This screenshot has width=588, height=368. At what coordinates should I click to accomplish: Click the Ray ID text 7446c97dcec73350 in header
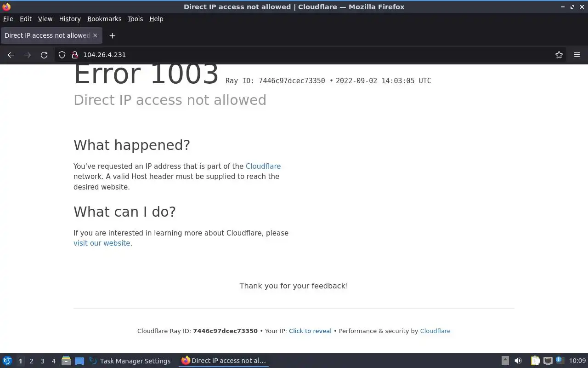pyautogui.click(x=292, y=80)
